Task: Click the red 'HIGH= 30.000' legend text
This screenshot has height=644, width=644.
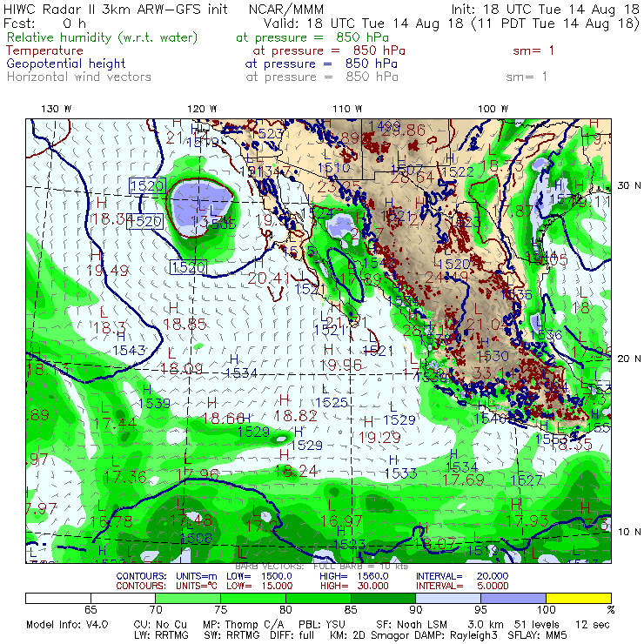Action: (354, 586)
